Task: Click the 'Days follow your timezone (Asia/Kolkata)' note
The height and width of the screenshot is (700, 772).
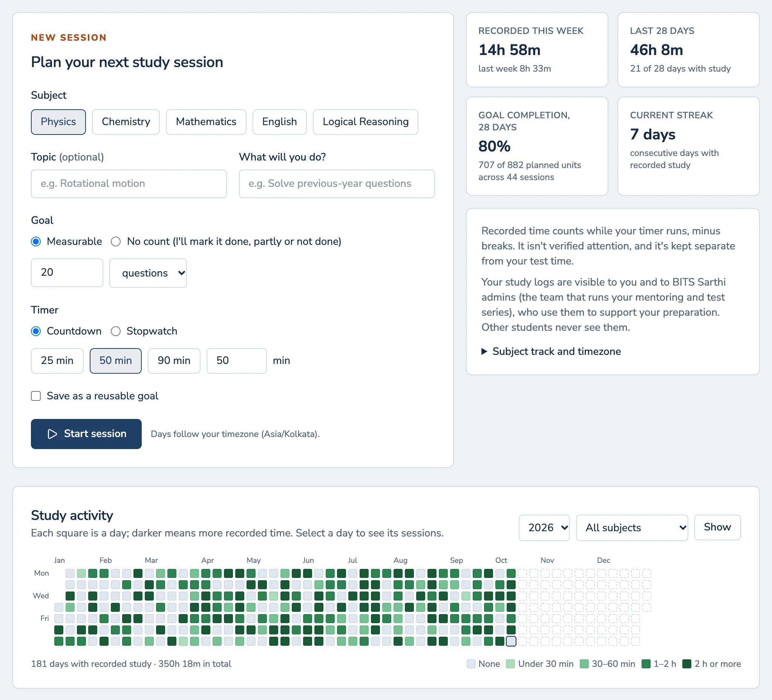Action: click(x=235, y=434)
